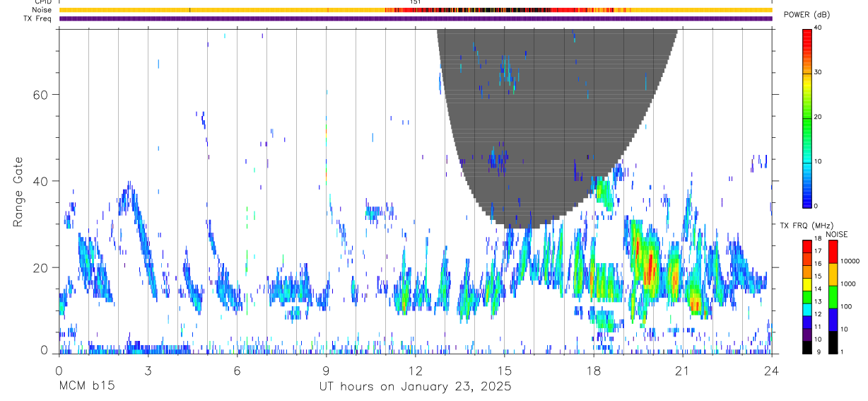Click the '0' tick on the POWER color bar
This screenshot has height=401, width=868.
tap(816, 206)
